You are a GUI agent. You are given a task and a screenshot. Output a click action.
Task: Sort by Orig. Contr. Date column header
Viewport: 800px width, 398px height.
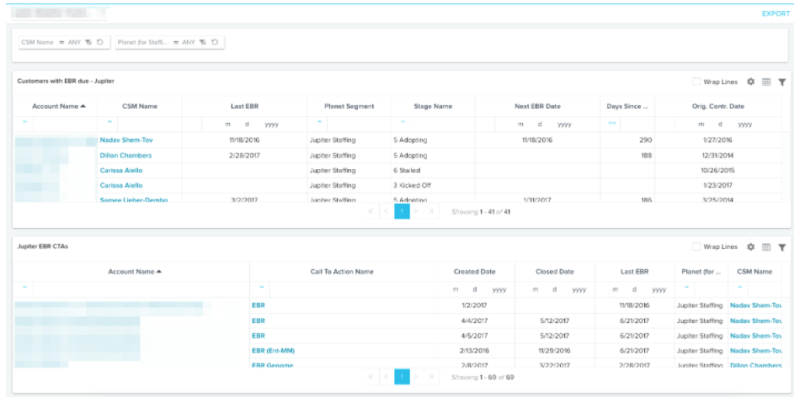click(718, 106)
